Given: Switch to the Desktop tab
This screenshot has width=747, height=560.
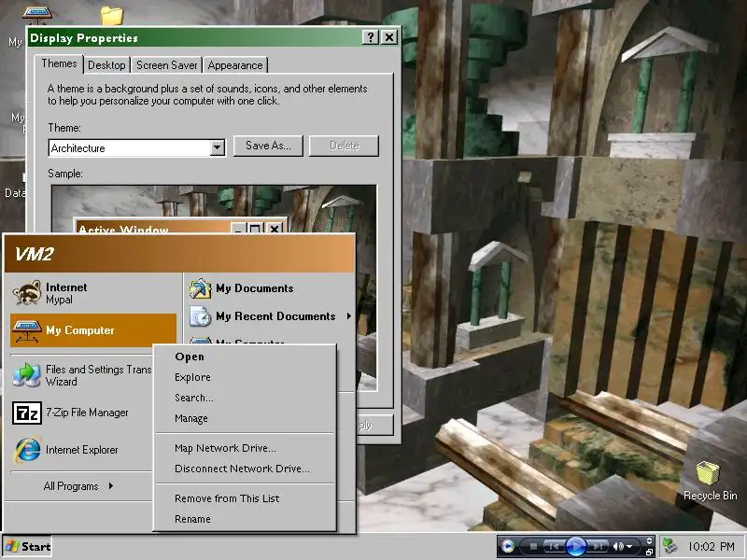Looking at the screenshot, I should pos(106,65).
